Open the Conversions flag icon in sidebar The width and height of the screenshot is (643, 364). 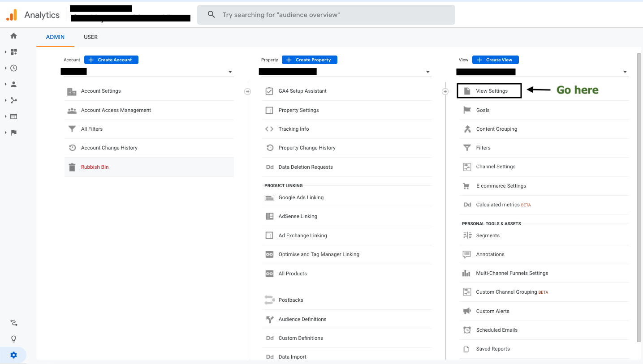13,133
